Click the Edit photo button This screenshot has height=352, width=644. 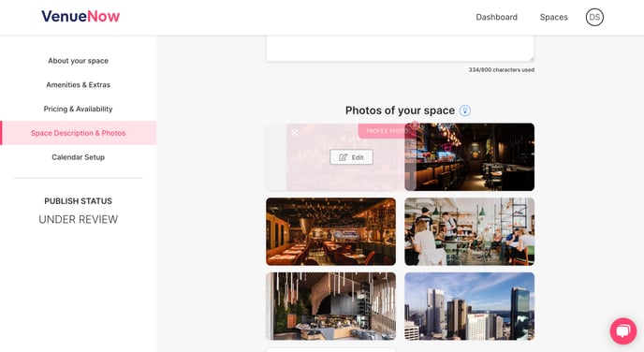[x=352, y=157]
